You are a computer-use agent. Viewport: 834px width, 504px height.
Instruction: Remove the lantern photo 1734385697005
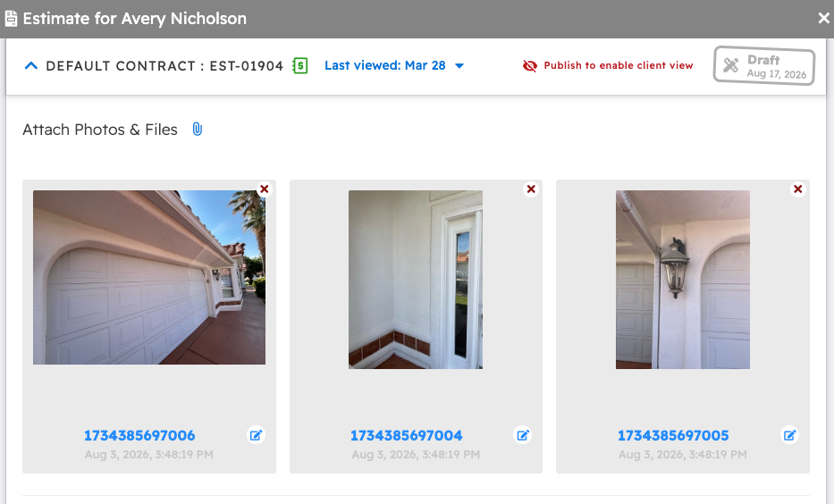tap(798, 189)
